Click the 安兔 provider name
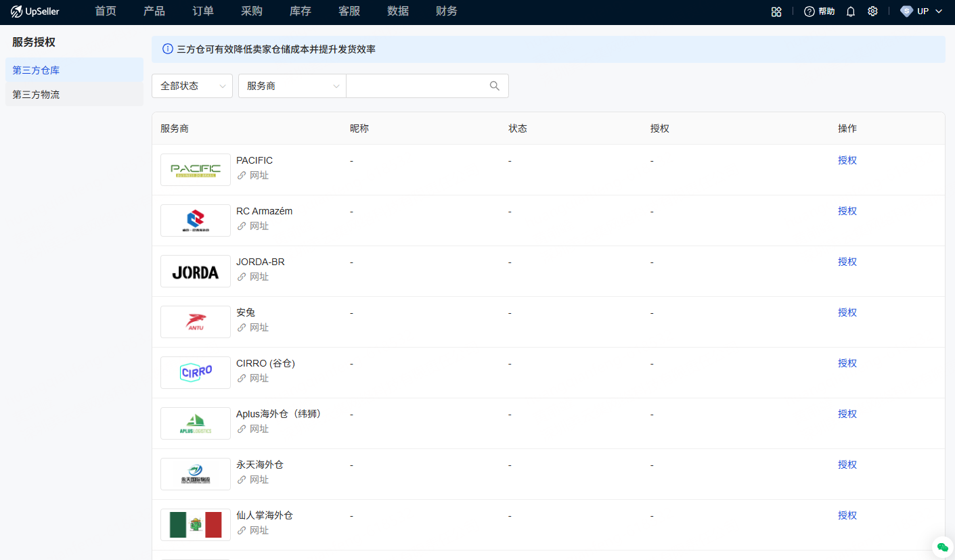 pyautogui.click(x=246, y=312)
